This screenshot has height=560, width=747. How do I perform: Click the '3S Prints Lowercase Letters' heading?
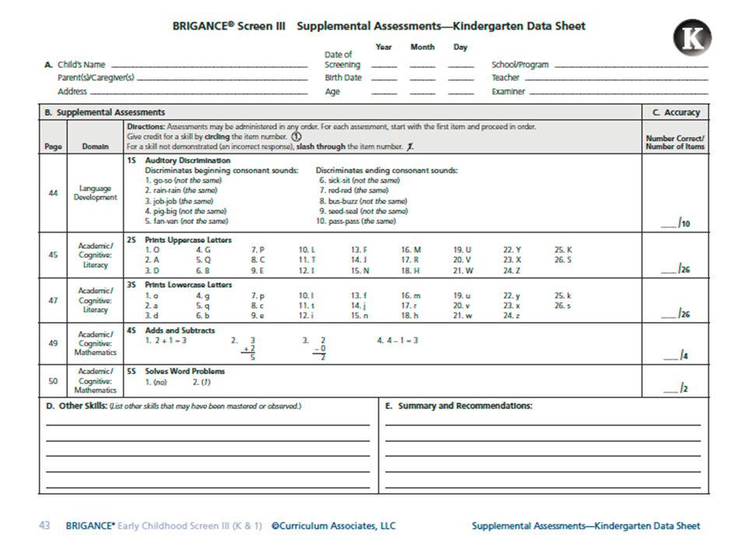coord(179,285)
